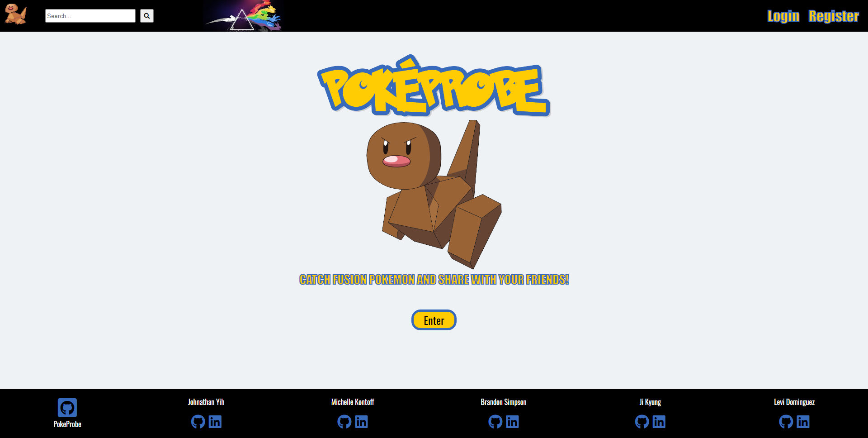Click the name Ji Kyung
Image resolution: width=868 pixels, height=438 pixels.
[x=650, y=402]
